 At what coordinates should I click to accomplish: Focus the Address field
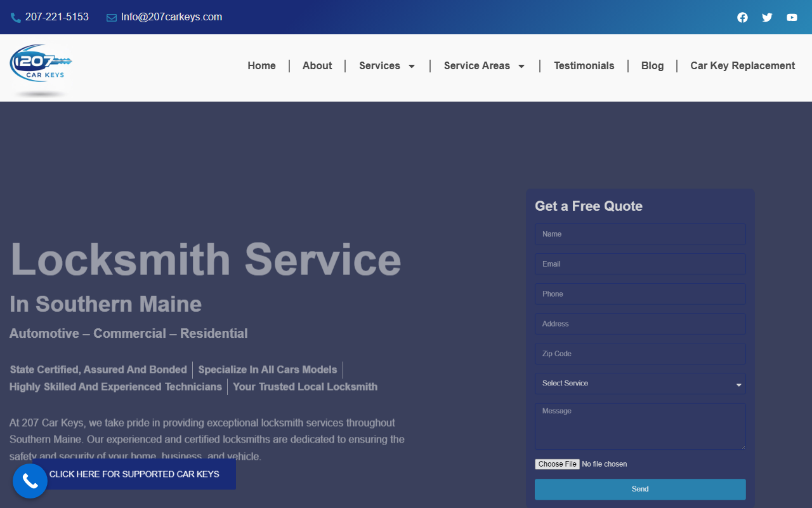(x=640, y=324)
